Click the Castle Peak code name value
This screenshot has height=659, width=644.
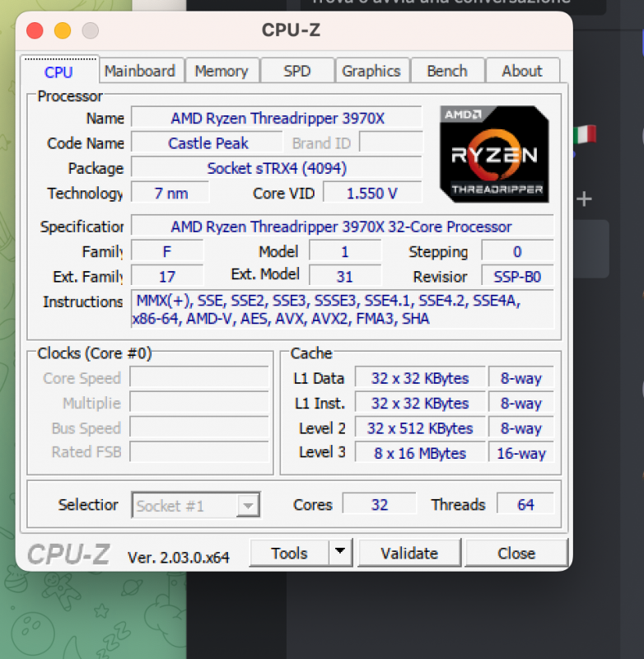tap(207, 143)
